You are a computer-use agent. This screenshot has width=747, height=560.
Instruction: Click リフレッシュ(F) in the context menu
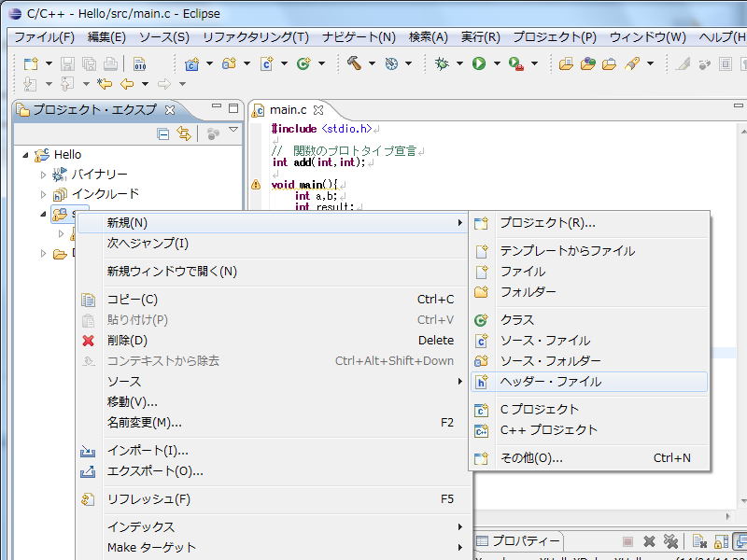click(x=148, y=499)
